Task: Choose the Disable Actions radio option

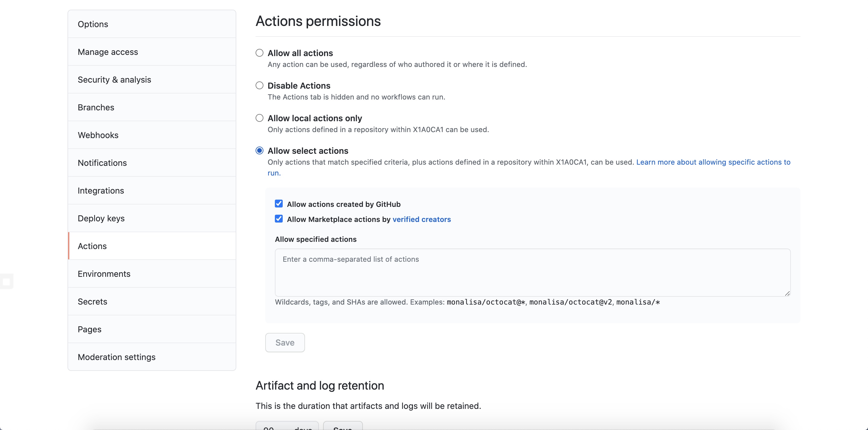Action: [x=259, y=86]
